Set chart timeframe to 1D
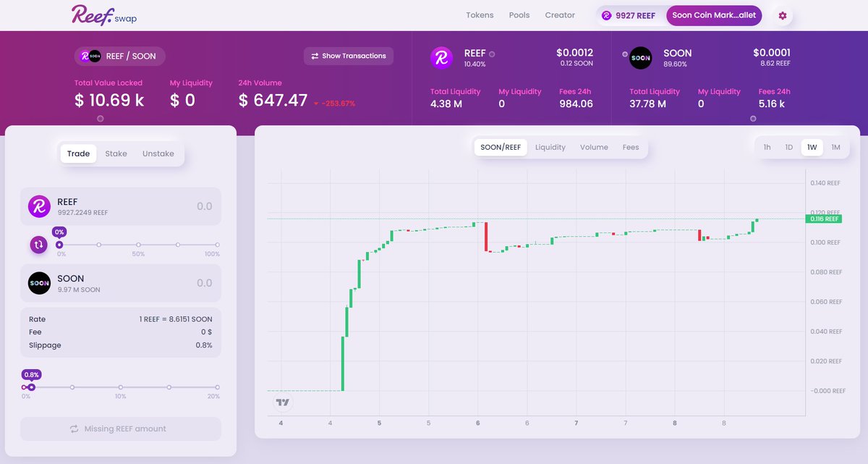Screen dimensions: 868x464 coord(789,147)
